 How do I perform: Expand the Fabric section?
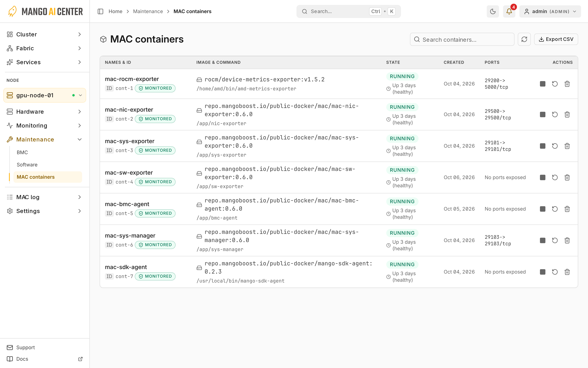point(45,48)
